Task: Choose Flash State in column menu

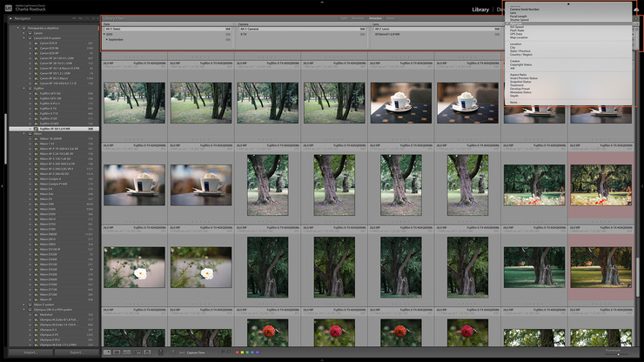Action: (517, 30)
